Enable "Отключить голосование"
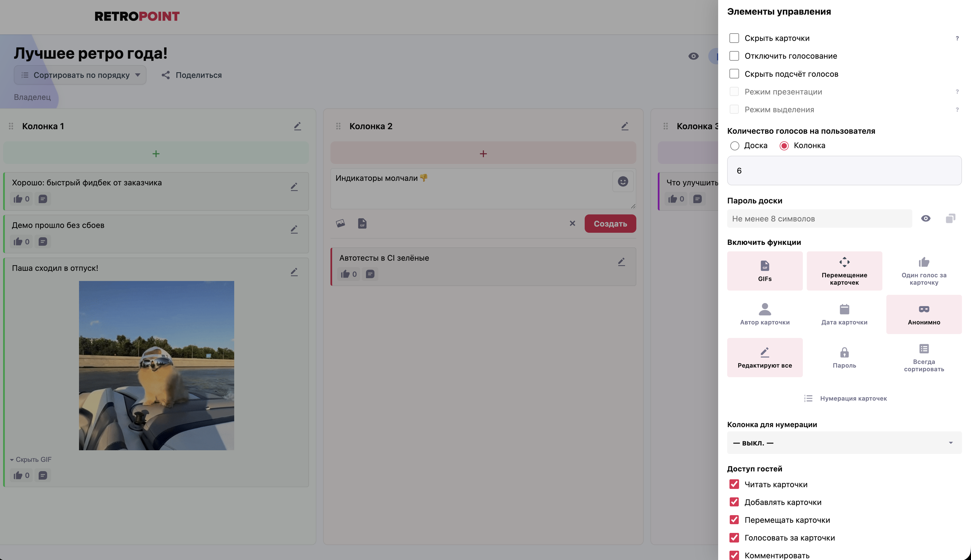The width and height of the screenshot is (971, 560). (x=735, y=56)
